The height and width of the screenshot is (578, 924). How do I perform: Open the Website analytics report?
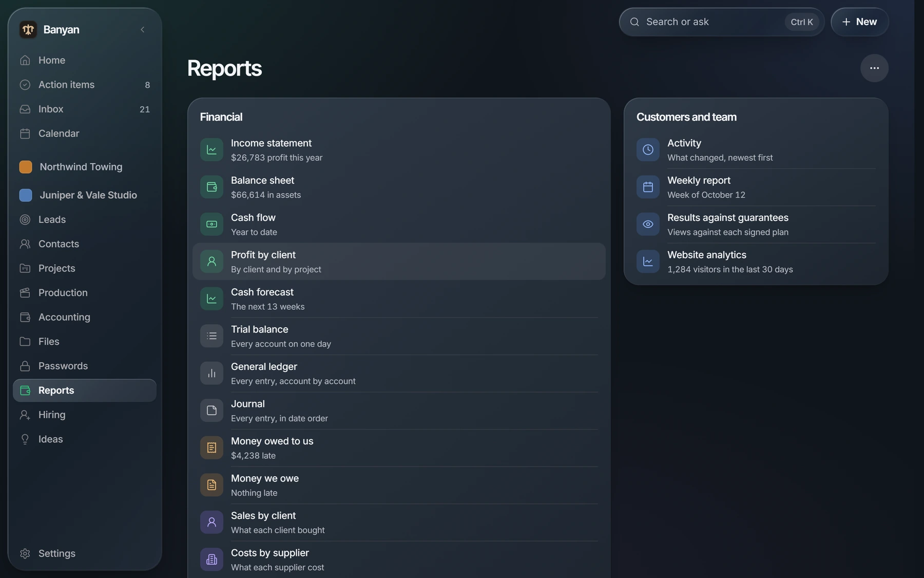[x=756, y=262]
